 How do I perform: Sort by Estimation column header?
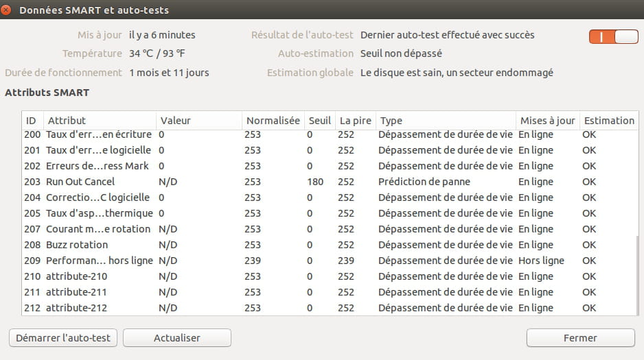click(x=609, y=121)
